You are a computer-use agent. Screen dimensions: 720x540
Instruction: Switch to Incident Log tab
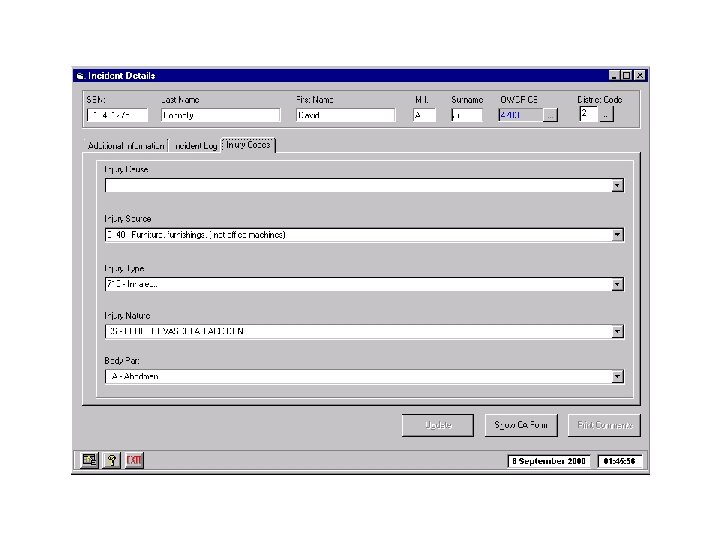pos(195,146)
